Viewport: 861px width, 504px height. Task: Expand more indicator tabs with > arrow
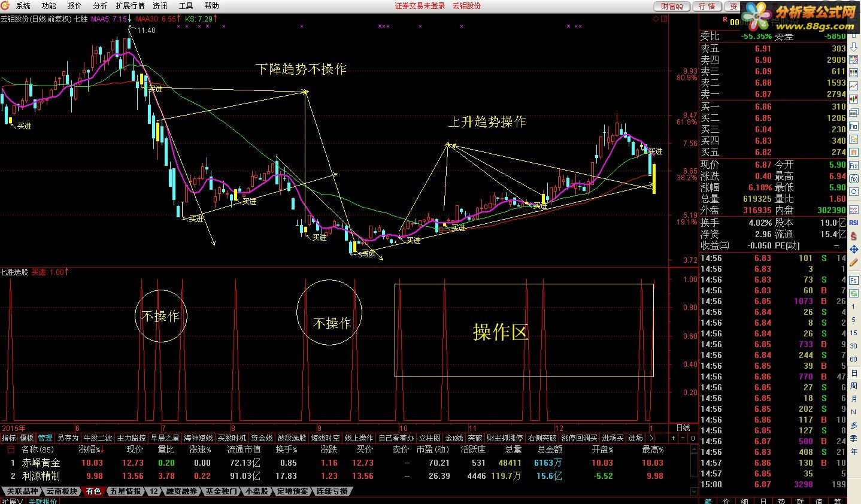point(651,438)
